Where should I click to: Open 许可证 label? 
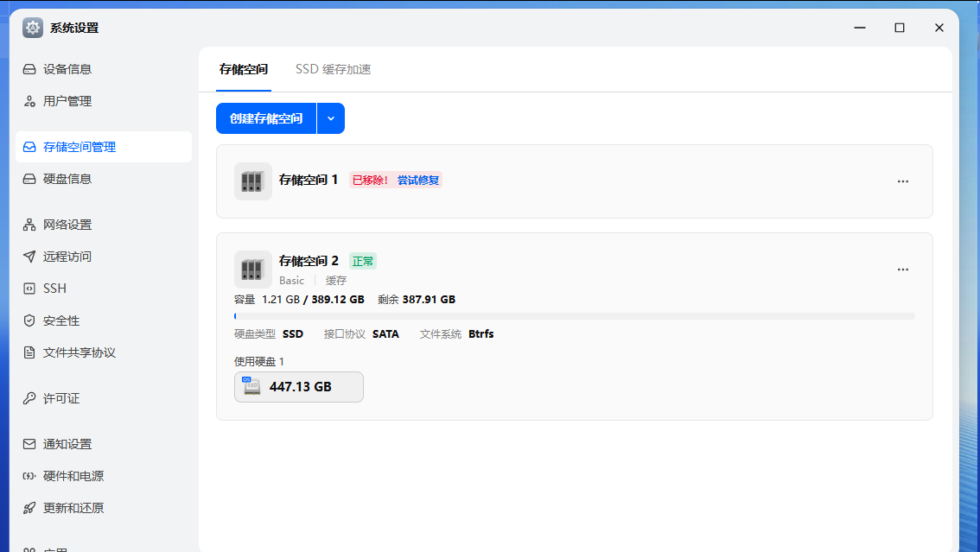click(61, 398)
